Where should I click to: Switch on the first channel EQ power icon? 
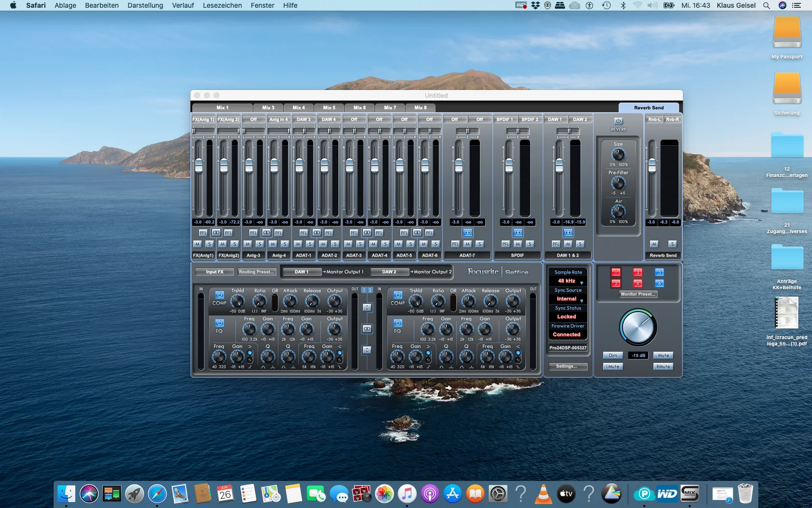[219, 323]
